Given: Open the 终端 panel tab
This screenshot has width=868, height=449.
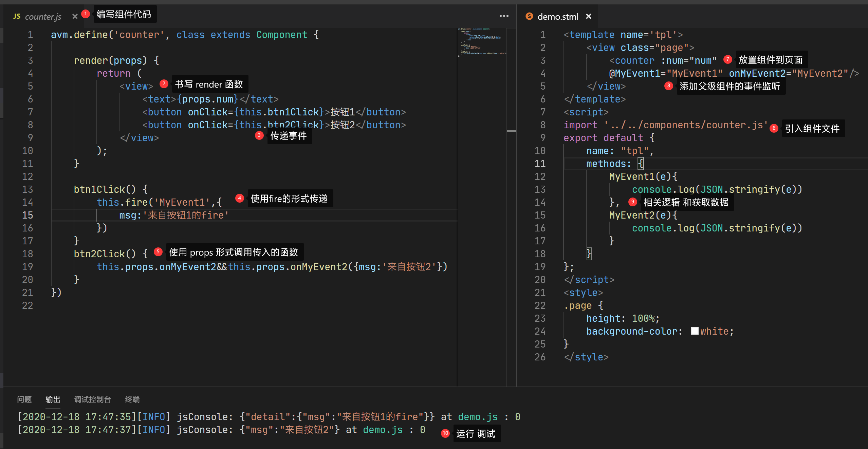Looking at the screenshot, I should coord(132,399).
